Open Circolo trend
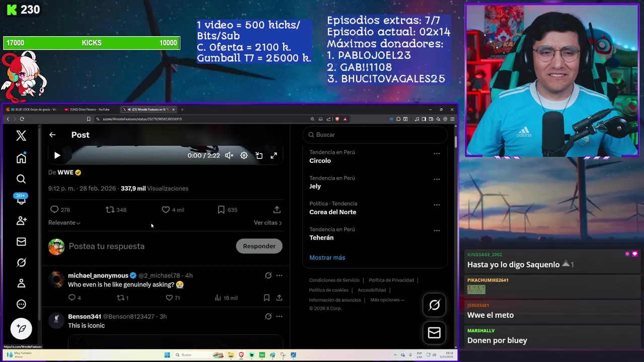The height and width of the screenshot is (362, 644). pos(320,161)
